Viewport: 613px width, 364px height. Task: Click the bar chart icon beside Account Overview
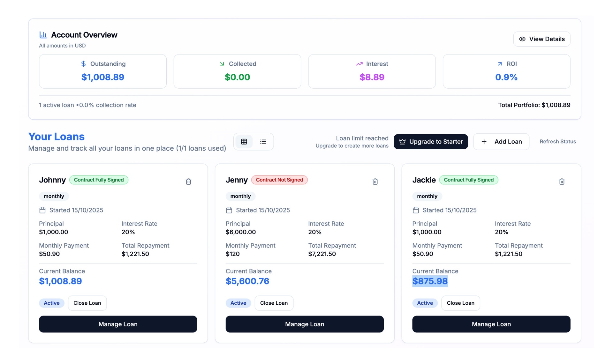tap(43, 34)
